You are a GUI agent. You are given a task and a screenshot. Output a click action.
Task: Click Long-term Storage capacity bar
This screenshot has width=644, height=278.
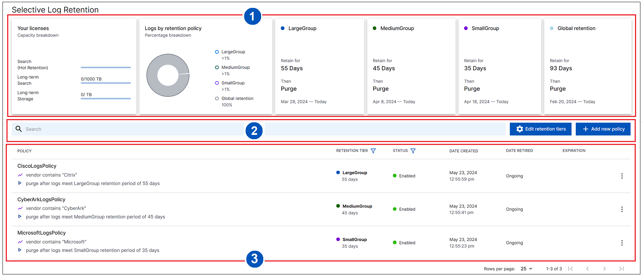106,98
